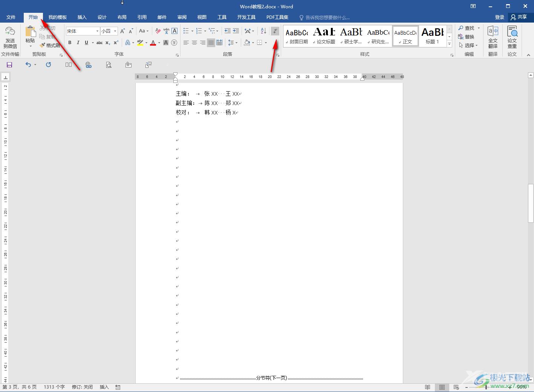Click the enclosed character (字) icon
The width and height of the screenshot is (534, 392).
tap(174, 43)
